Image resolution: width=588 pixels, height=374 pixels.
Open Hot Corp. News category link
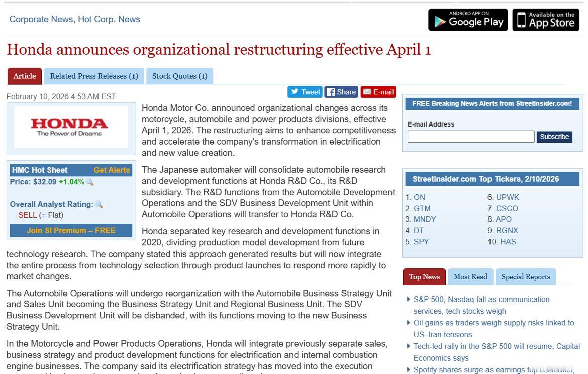pos(109,19)
